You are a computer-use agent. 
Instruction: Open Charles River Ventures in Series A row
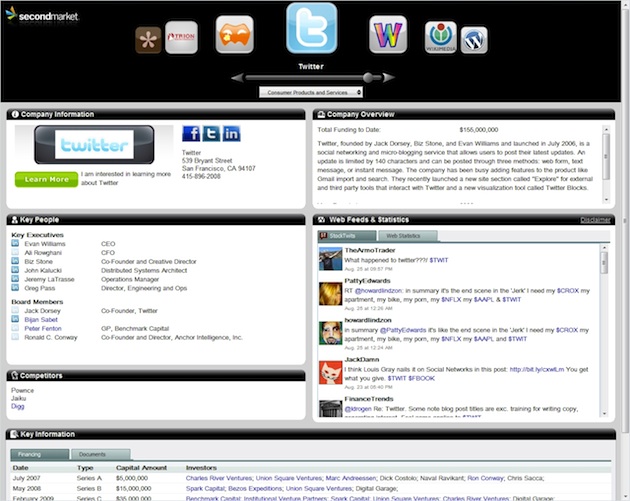point(219,478)
